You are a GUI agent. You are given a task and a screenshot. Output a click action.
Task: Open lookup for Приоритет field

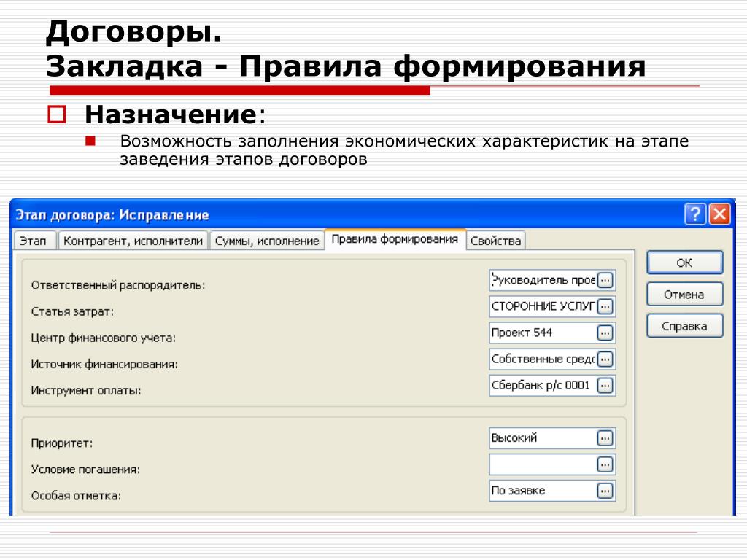click(x=605, y=438)
